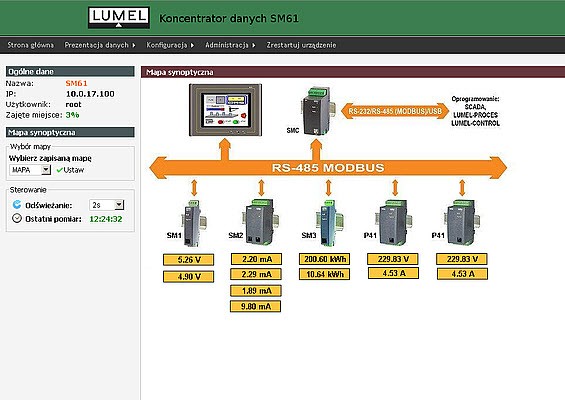Screen dimensions: 565x400
Task: Click the 2.29 mA reading
Action: [x=256, y=274]
